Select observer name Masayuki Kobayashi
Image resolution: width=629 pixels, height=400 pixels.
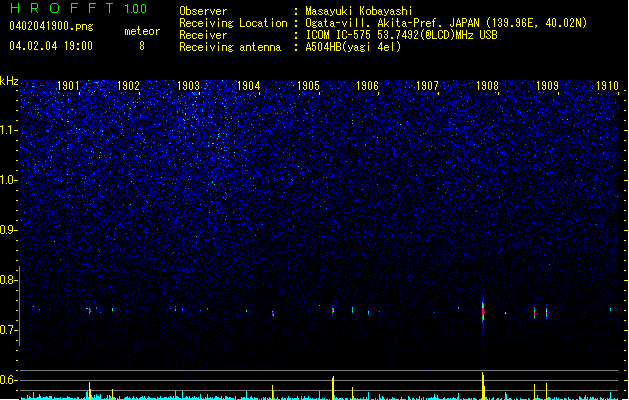(359, 11)
